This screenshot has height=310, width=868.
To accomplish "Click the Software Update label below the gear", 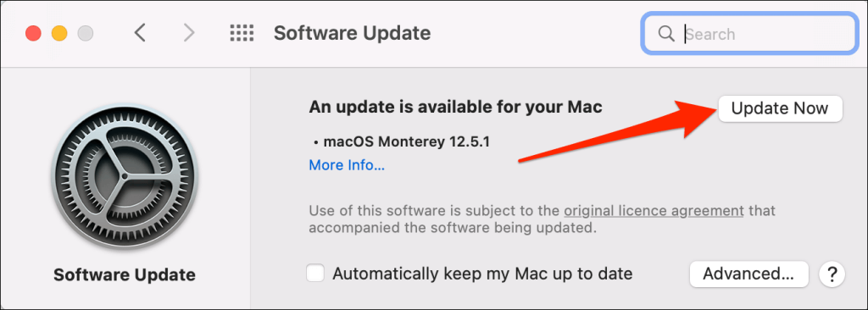I will click(x=125, y=274).
